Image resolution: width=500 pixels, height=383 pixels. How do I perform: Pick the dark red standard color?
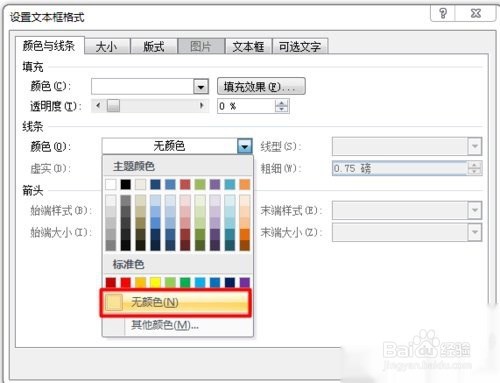111,283
